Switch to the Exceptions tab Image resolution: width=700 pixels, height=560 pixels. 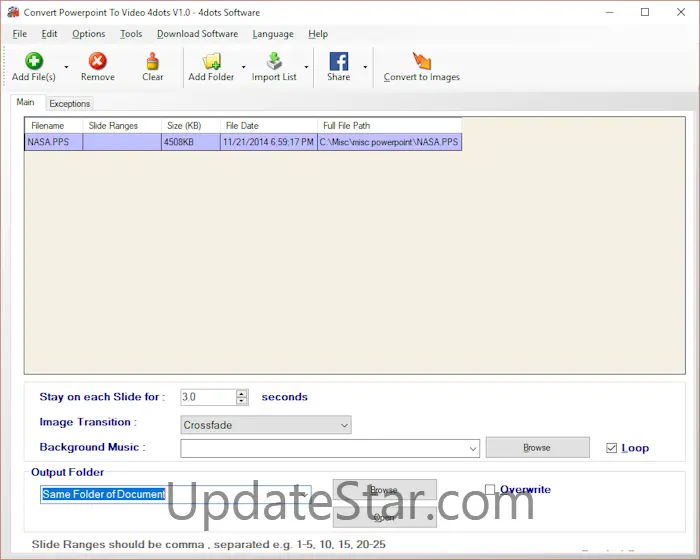(69, 103)
